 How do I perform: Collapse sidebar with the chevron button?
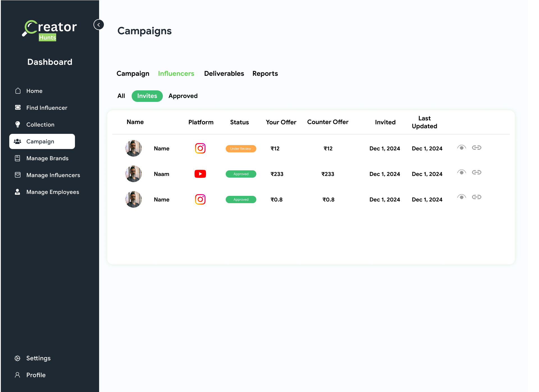tap(99, 25)
